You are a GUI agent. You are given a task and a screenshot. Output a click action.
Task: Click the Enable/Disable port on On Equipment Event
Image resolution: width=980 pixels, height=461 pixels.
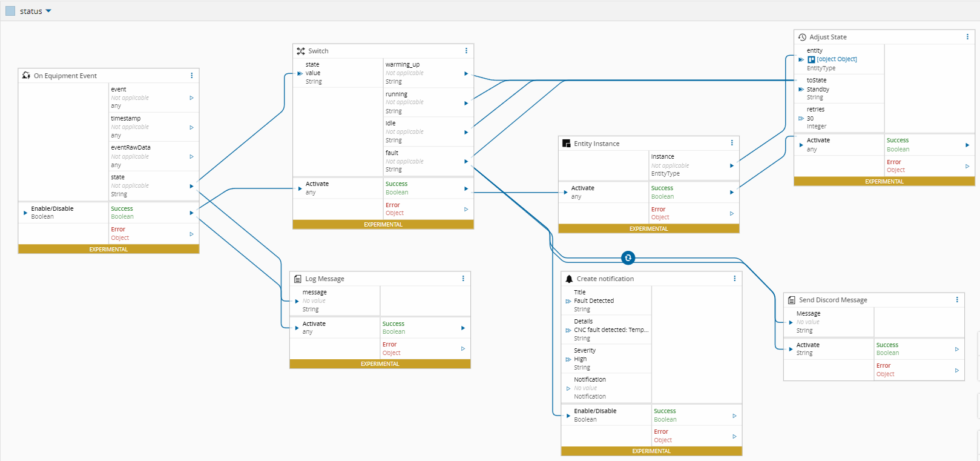tap(25, 213)
